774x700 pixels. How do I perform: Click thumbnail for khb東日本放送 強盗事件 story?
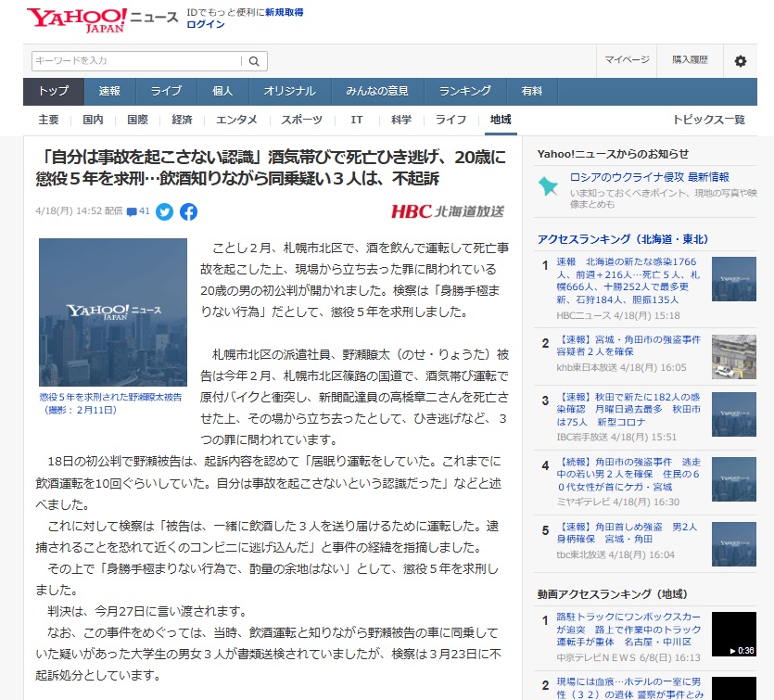pyautogui.click(x=733, y=357)
